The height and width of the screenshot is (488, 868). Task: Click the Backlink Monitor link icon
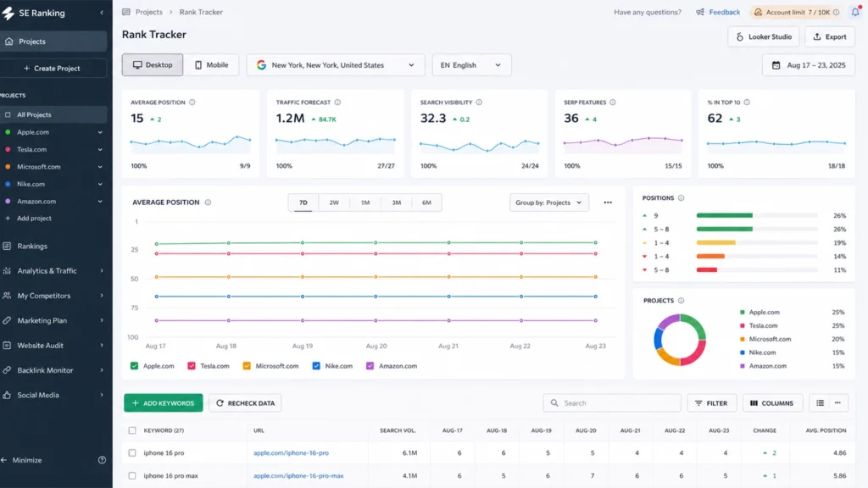pos(7,370)
